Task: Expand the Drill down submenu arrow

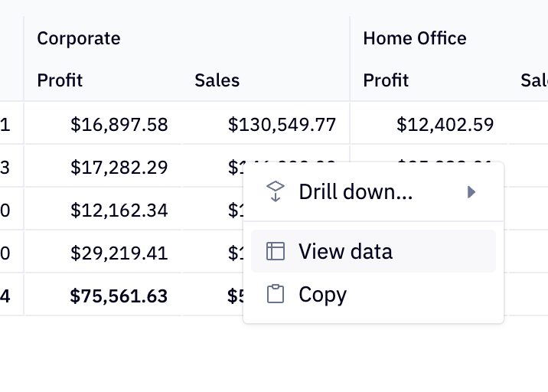Action: coord(471,191)
